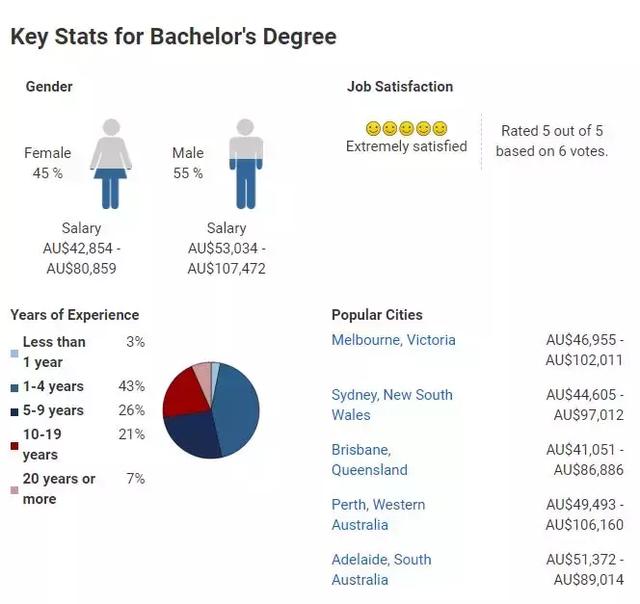Click the last smiley face rating icon

pos(440,129)
